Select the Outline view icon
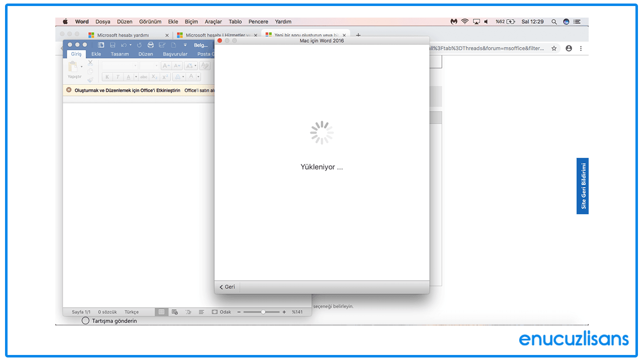The width and height of the screenshot is (644, 362). coord(189,312)
